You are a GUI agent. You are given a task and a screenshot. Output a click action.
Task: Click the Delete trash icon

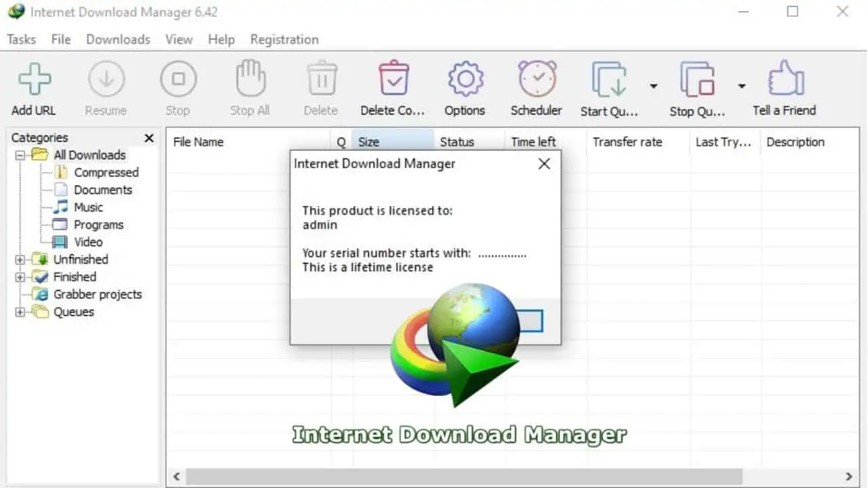click(x=322, y=79)
